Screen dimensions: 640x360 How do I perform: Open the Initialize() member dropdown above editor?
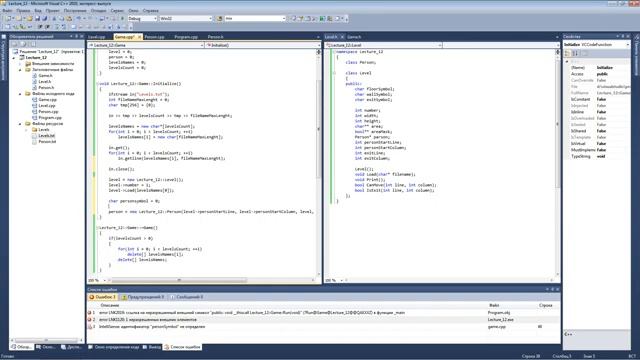(x=263, y=45)
